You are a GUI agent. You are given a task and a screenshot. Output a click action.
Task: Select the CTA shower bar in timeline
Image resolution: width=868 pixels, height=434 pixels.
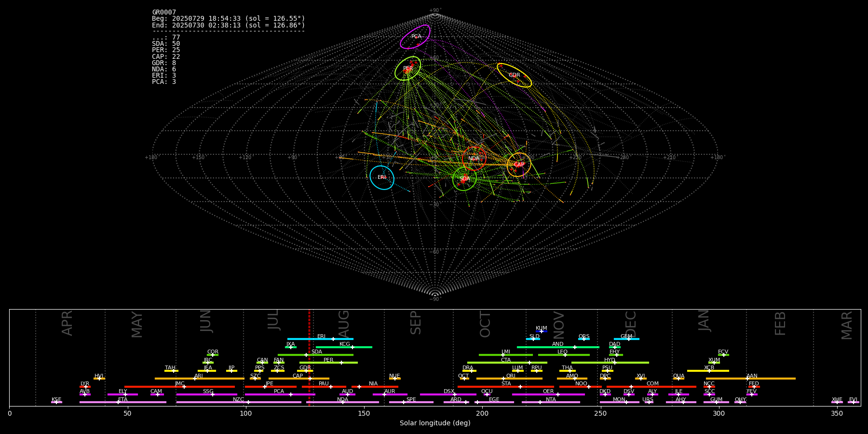pyautogui.click(x=507, y=363)
